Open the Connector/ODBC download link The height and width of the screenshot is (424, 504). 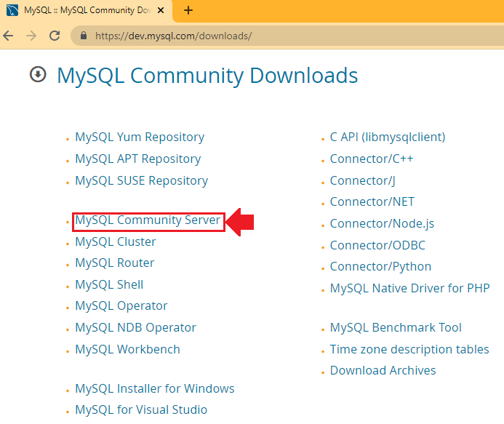(x=377, y=245)
